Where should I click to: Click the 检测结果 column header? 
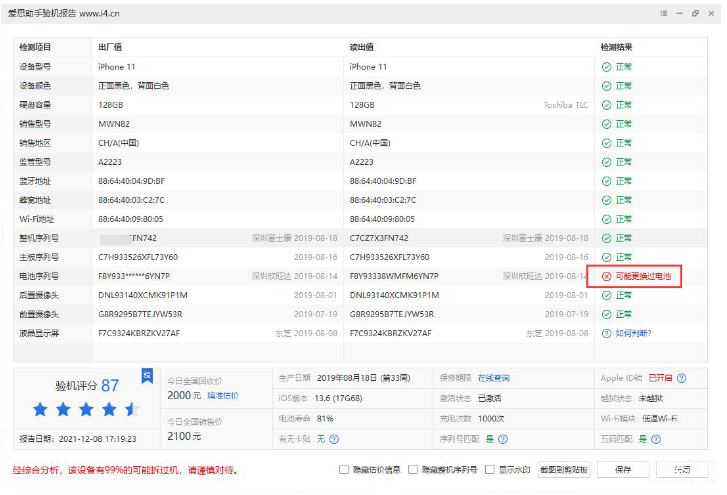coord(616,47)
